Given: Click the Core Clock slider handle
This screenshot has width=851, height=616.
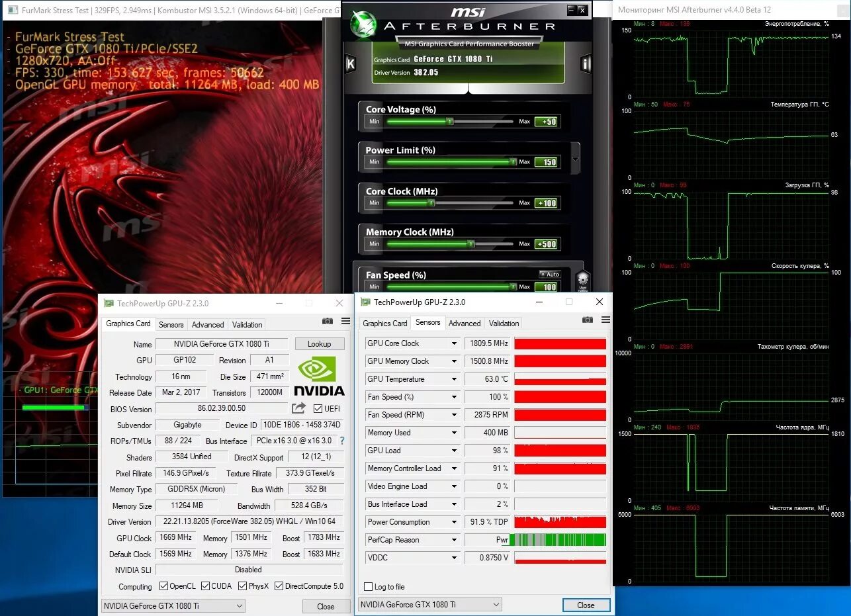Looking at the screenshot, I should coord(433,203).
